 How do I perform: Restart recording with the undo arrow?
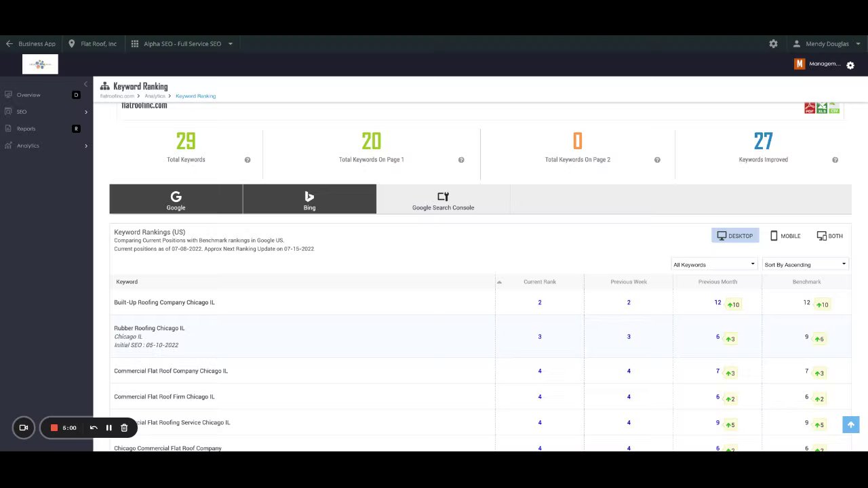tap(94, 428)
